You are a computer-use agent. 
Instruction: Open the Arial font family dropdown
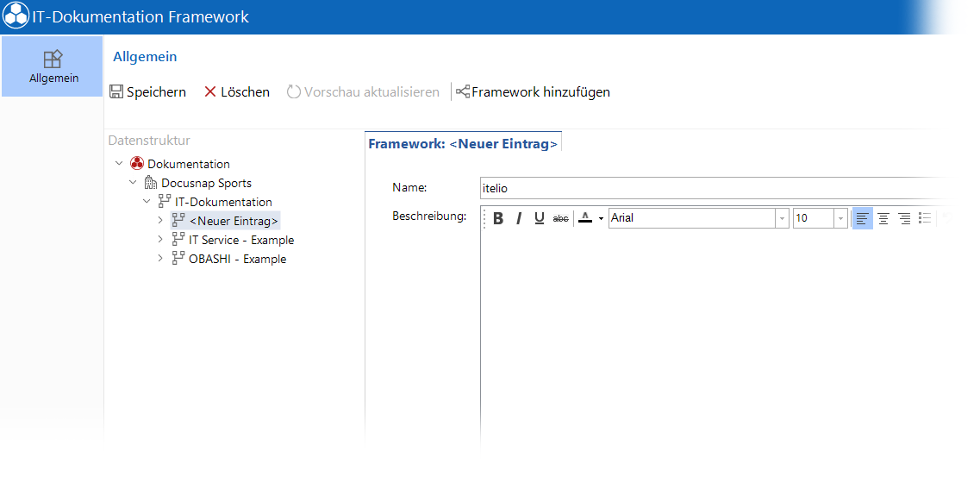click(782, 218)
